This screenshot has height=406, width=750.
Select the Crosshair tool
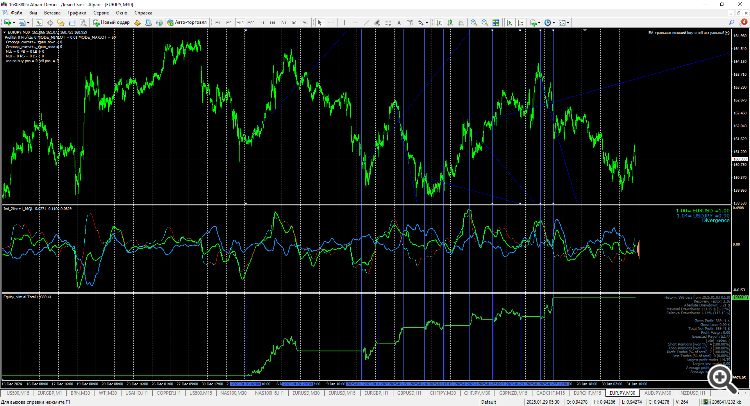click(331, 22)
